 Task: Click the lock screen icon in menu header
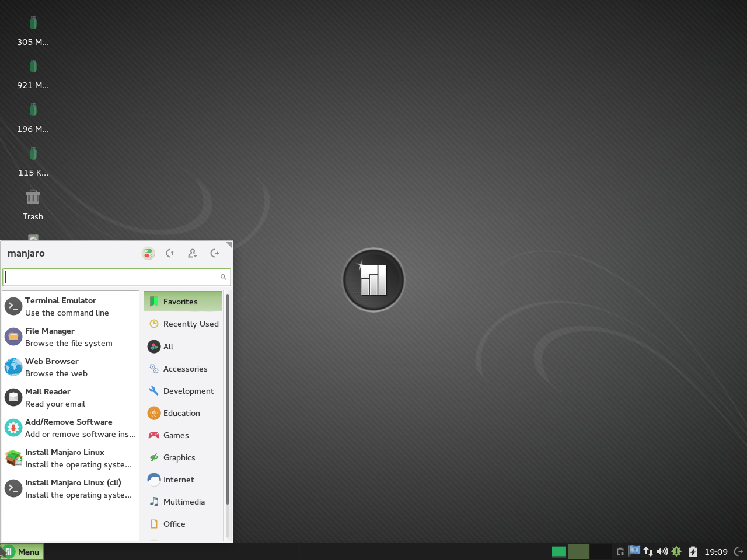pyautogui.click(x=170, y=253)
